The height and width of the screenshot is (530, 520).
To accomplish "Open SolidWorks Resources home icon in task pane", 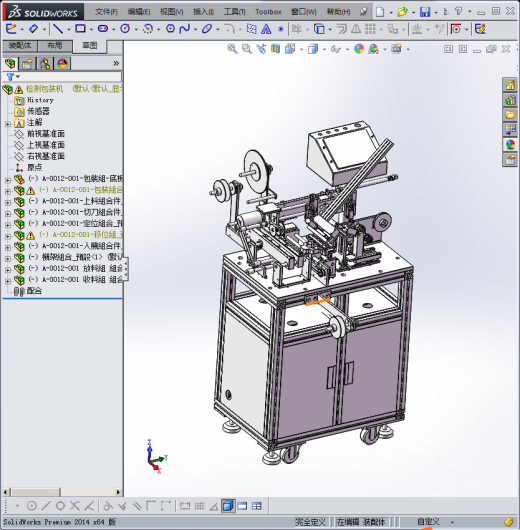I will [x=510, y=85].
